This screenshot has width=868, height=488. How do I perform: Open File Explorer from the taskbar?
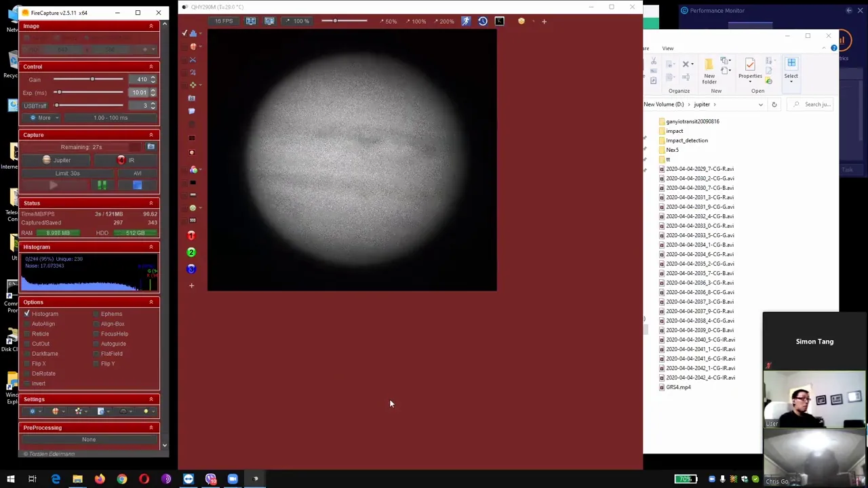tap(77, 479)
